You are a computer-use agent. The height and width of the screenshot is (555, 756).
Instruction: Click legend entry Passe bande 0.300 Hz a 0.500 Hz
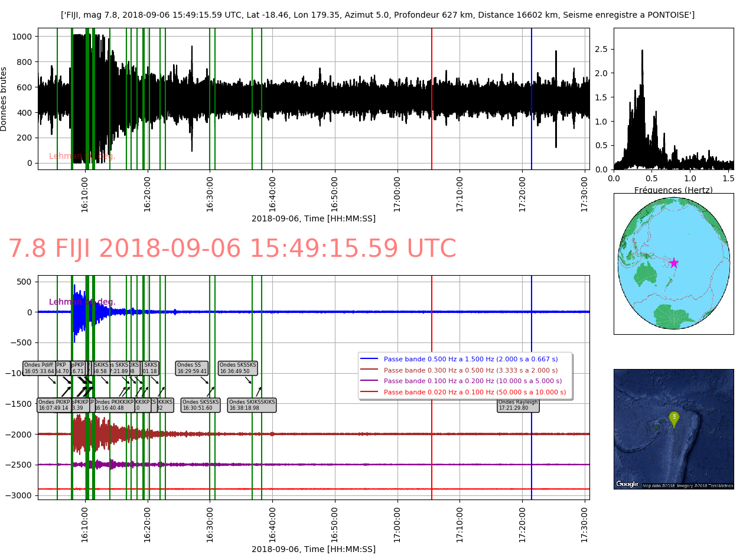[x=470, y=370]
